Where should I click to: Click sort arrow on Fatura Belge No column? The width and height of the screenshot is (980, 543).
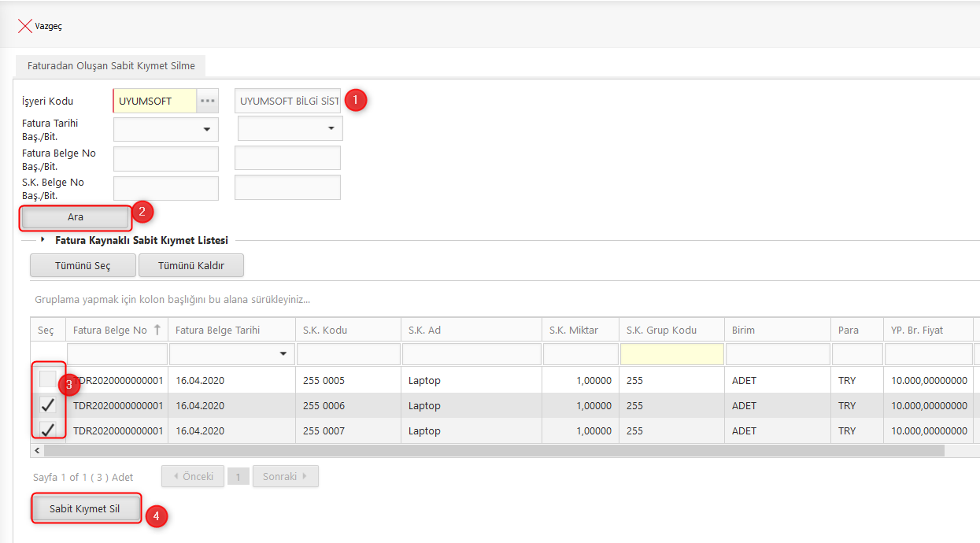click(x=157, y=330)
